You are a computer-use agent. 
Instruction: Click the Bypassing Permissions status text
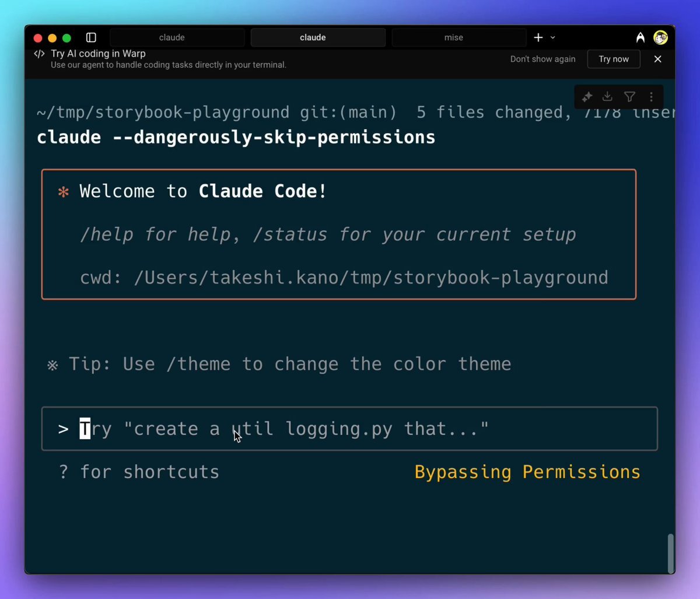pos(527,472)
